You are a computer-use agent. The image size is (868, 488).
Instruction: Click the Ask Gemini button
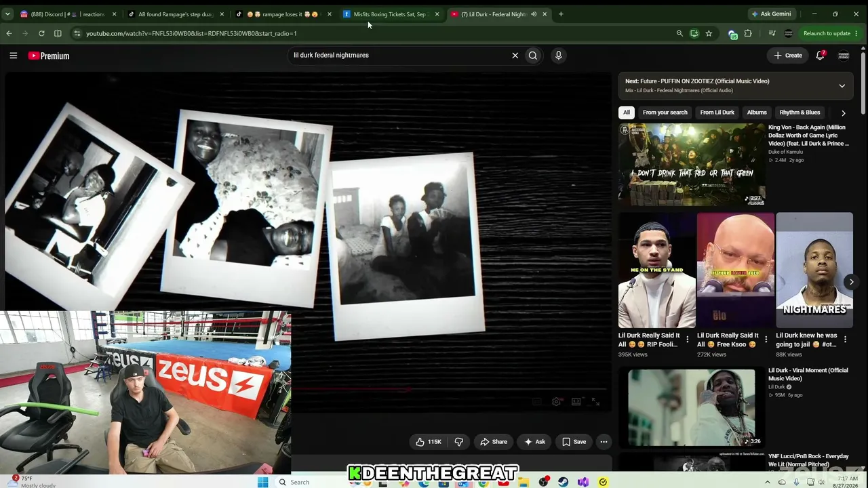[771, 14]
